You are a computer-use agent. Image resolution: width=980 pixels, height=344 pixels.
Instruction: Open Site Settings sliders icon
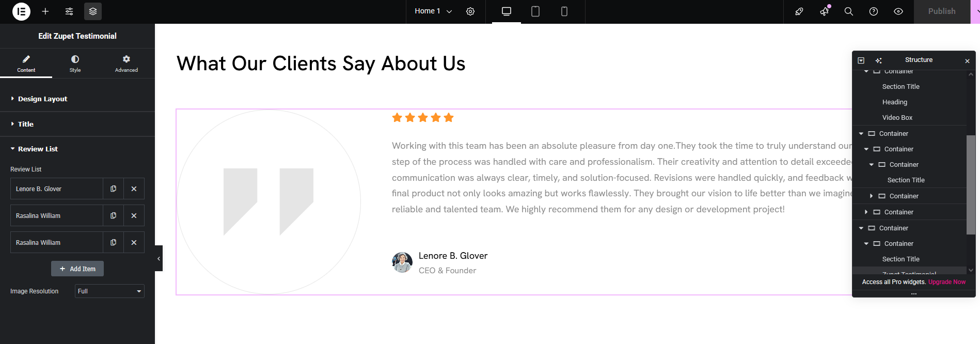point(69,11)
